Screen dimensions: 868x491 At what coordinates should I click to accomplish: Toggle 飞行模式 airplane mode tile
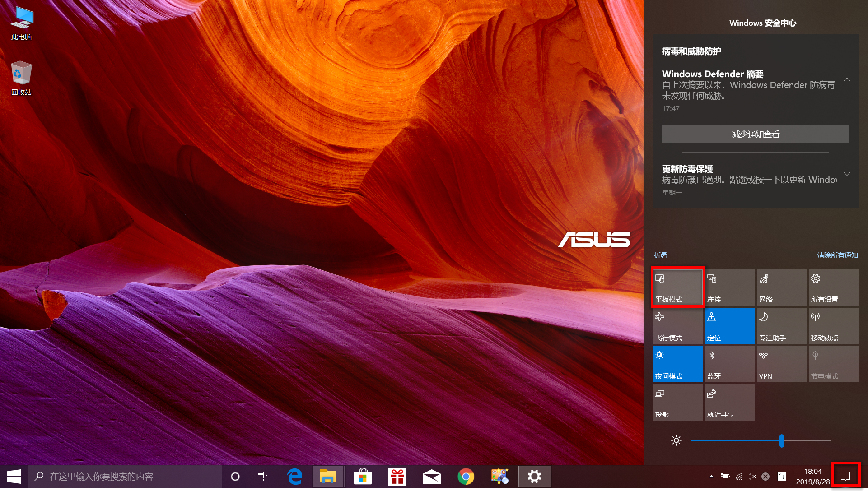coord(677,326)
